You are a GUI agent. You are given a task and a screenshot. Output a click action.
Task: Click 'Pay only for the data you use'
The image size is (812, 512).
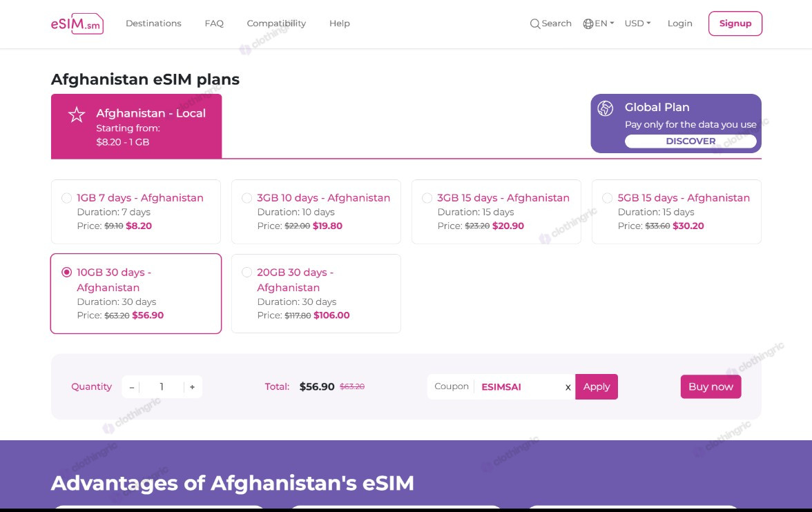click(x=690, y=124)
